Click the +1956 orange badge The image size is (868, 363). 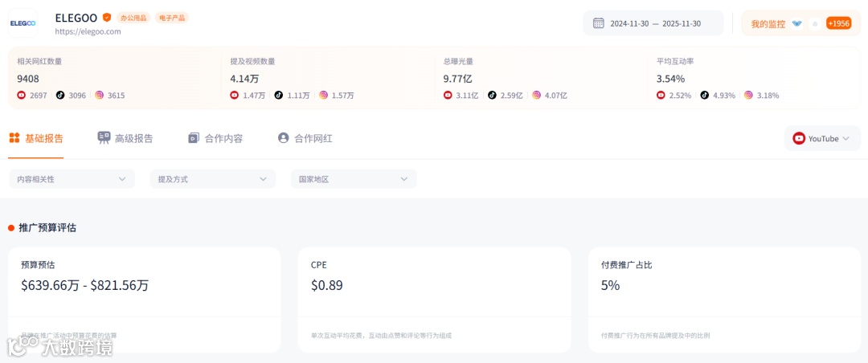(838, 23)
